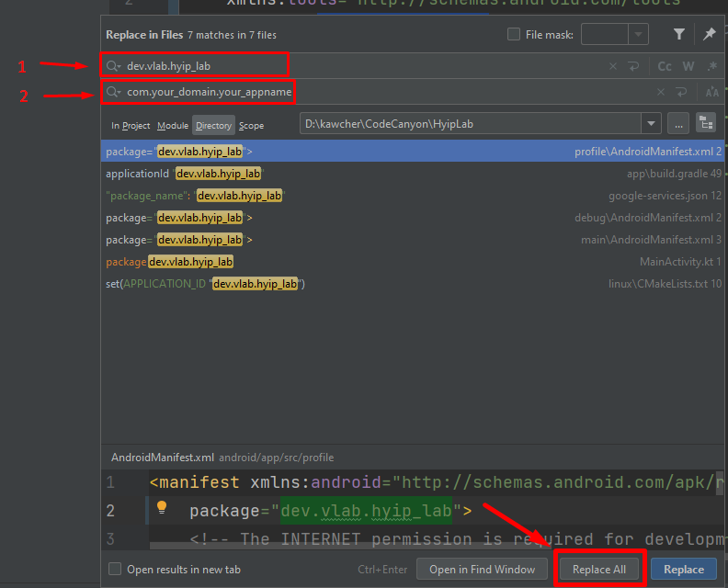728x588 pixels.
Task: Pin the Replace in Files window
Action: tap(709, 35)
